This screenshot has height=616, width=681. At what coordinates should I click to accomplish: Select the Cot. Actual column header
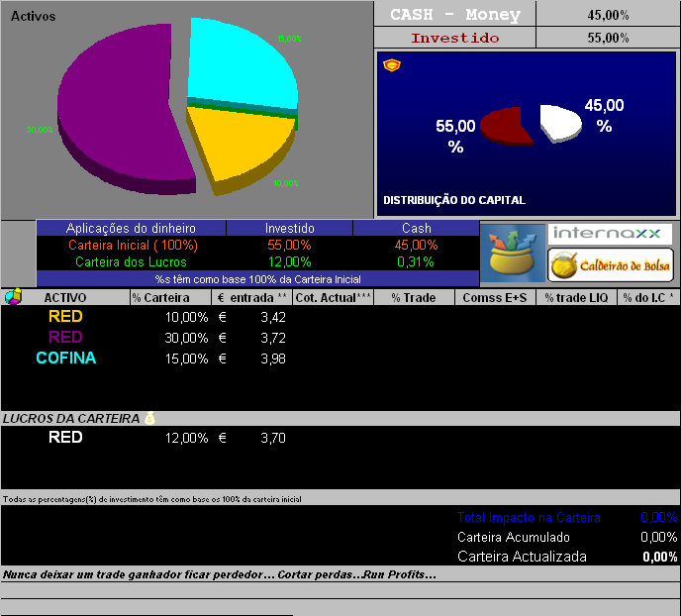pyautogui.click(x=333, y=297)
